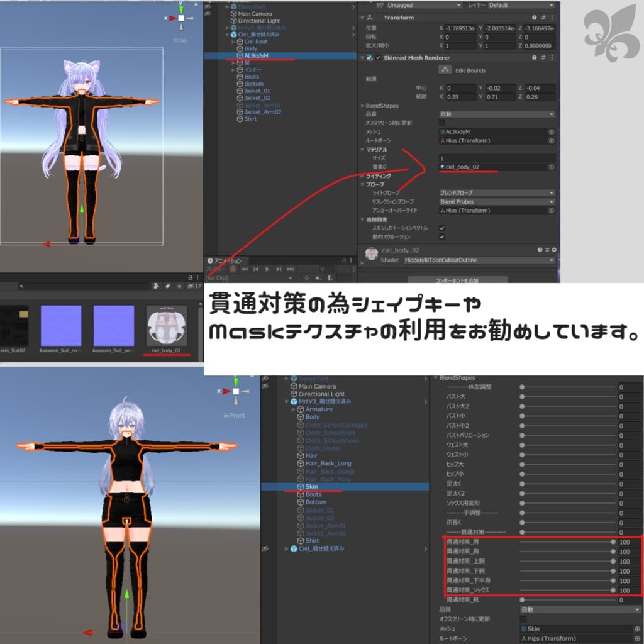Image resolution: width=644 pixels, height=644 pixels.
Task: Collapse the Skinned Mesh Renderer foldout
Action: [x=362, y=57]
